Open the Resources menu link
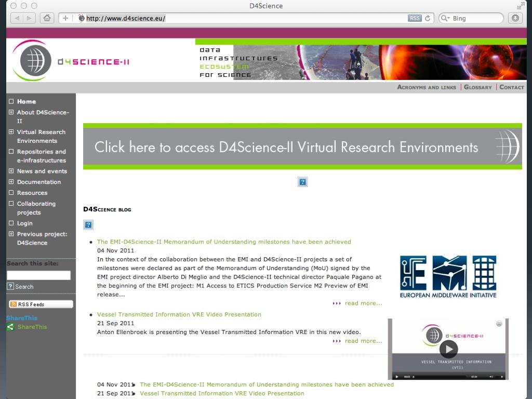The image size is (532, 399). click(x=32, y=193)
